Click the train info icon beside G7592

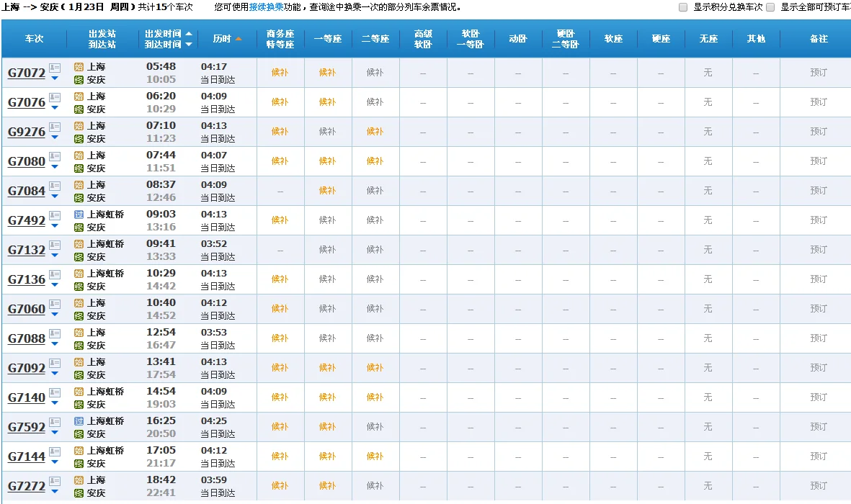[x=55, y=422]
